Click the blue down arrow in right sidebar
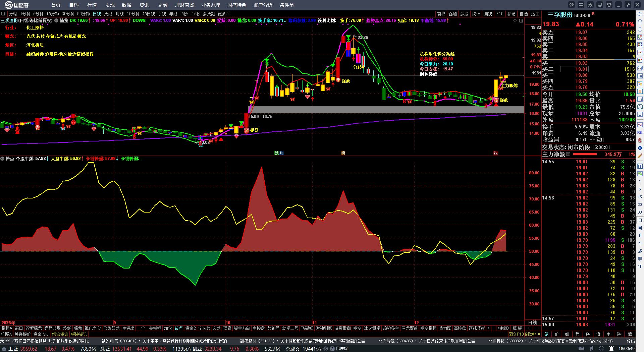The image size is (644, 352). tap(640, 30)
